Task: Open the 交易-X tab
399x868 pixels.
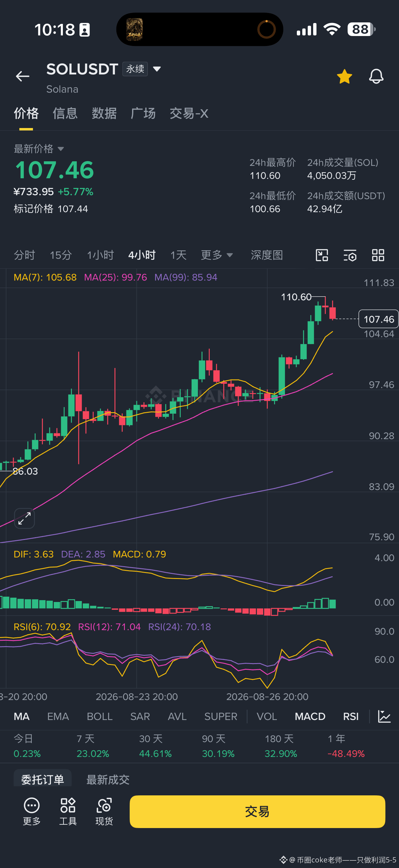Action: click(x=189, y=113)
